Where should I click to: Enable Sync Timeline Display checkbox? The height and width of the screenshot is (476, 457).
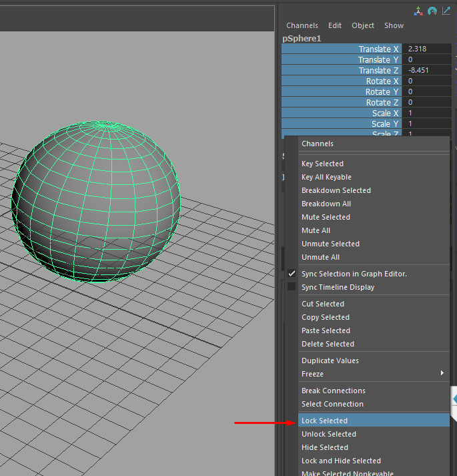pos(292,287)
